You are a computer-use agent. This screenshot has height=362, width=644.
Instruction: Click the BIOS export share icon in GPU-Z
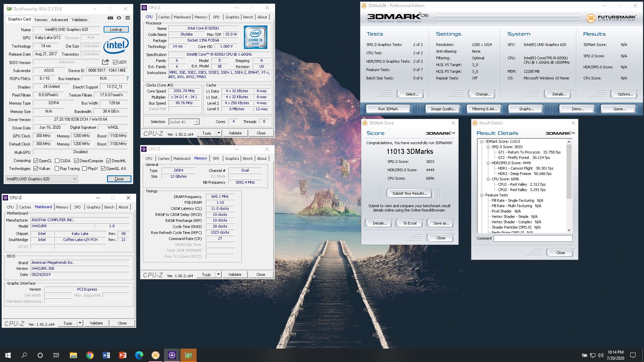(105, 62)
